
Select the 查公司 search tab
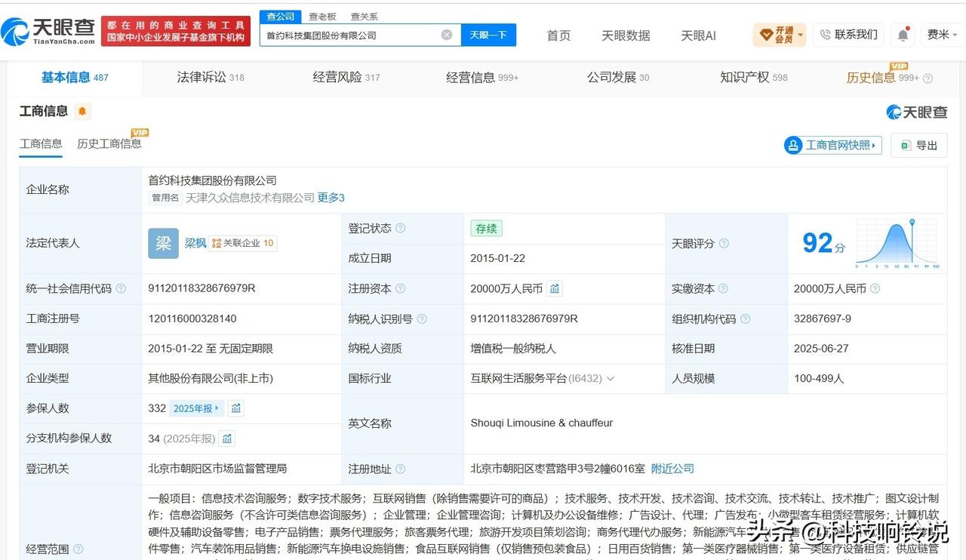(281, 17)
